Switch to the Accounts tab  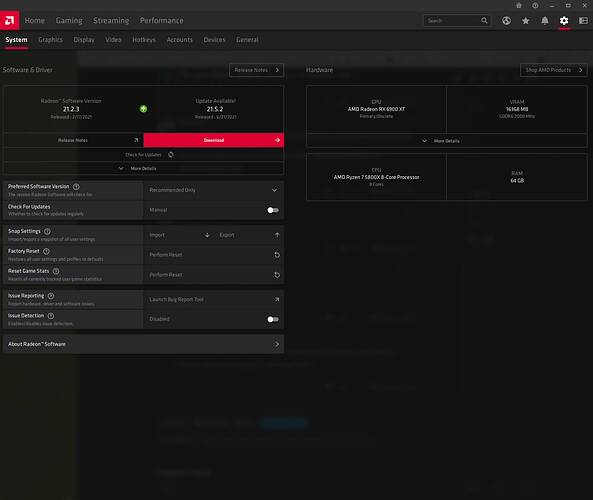180,40
